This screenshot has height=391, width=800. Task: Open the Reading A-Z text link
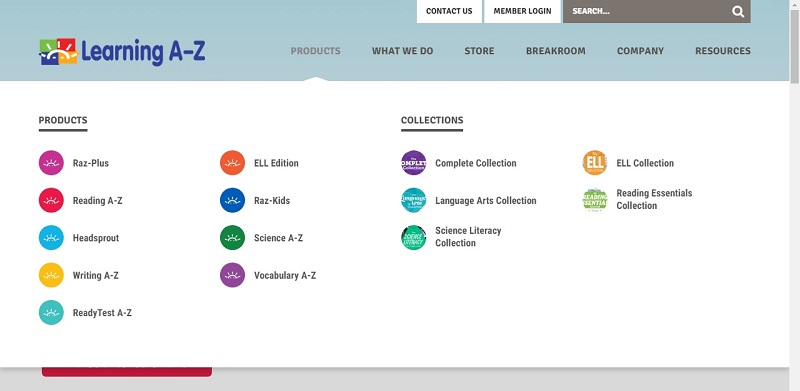point(97,201)
